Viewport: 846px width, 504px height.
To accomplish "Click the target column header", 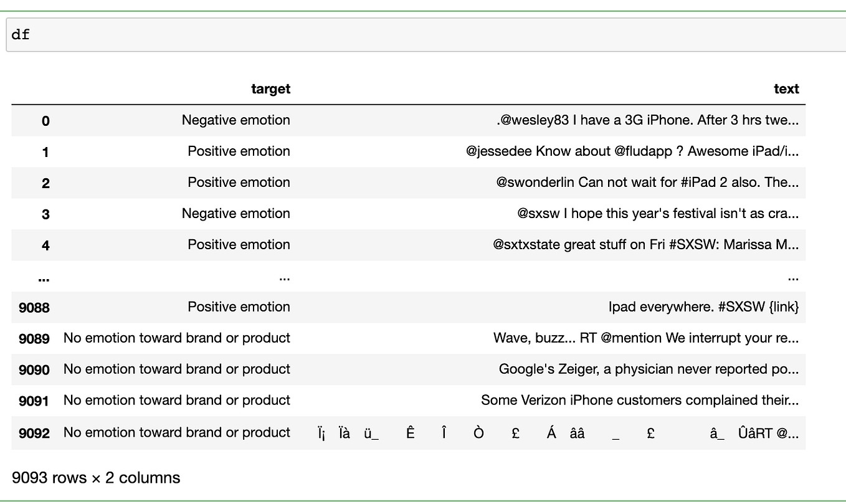I will [x=270, y=89].
